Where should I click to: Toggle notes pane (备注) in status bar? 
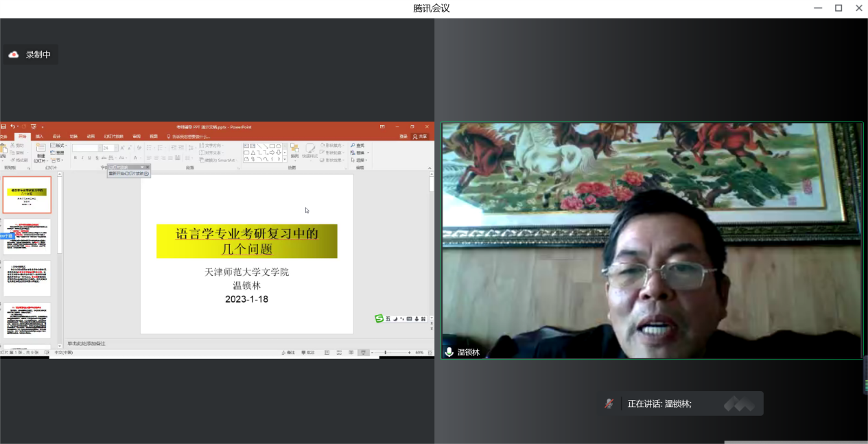tap(288, 352)
